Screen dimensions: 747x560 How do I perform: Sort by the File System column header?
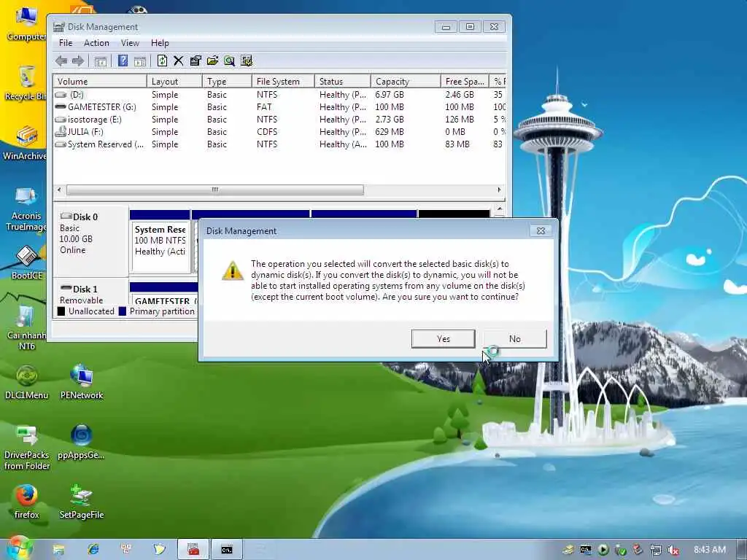pos(283,82)
